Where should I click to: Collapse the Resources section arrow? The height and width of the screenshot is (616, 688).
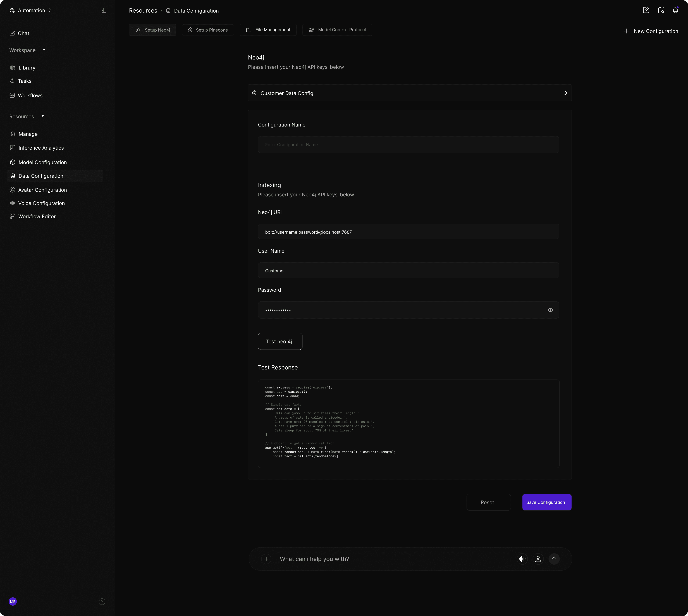click(43, 116)
